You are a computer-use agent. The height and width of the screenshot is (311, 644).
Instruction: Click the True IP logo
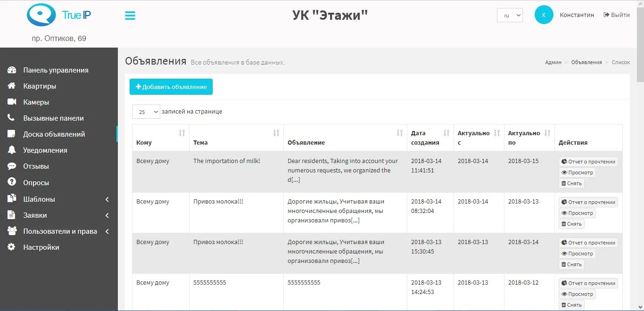click(x=59, y=15)
